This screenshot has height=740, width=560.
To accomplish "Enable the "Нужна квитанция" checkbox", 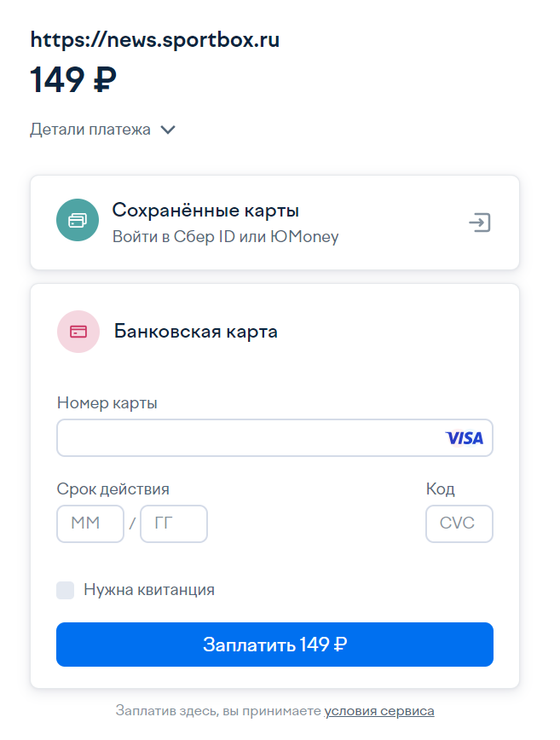I will tap(66, 590).
